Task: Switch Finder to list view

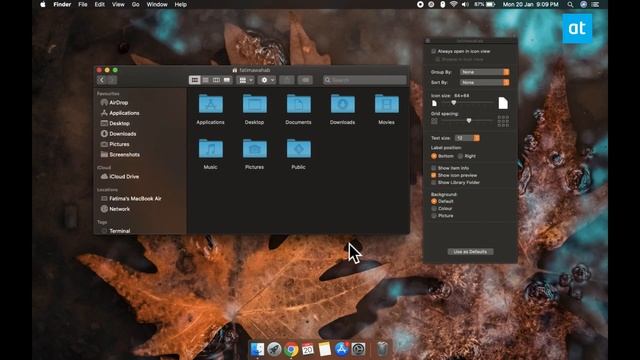Action: 205,80
